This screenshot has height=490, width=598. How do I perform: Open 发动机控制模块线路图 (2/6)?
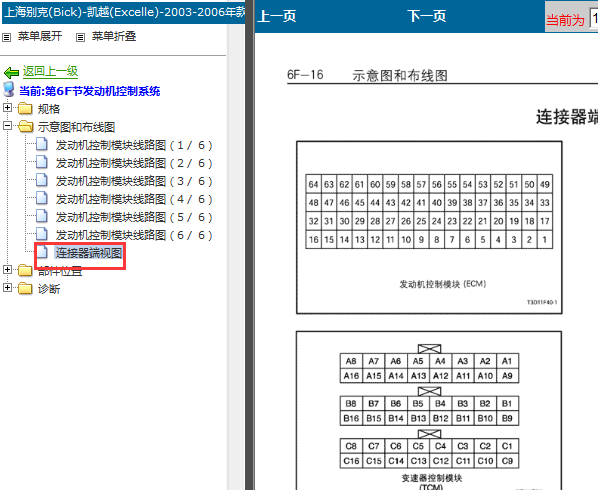coord(134,163)
